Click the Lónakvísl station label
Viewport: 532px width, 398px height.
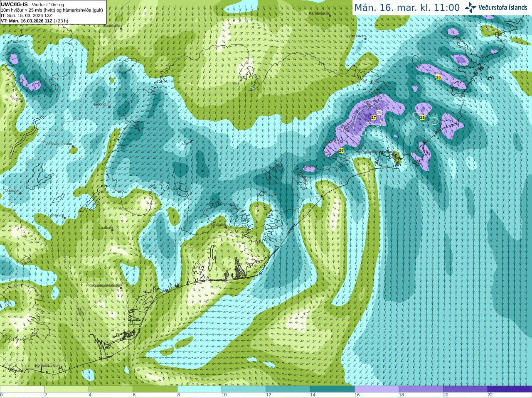click(x=56, y=215)
